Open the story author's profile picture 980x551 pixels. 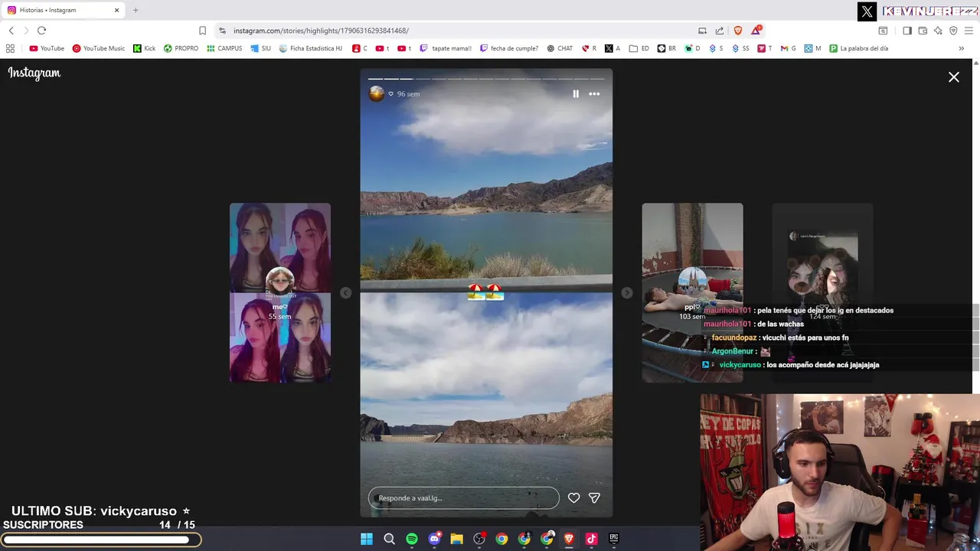pyautogui.click(x=377, y=94)
